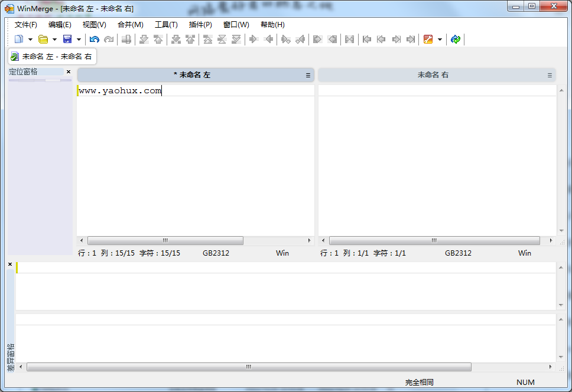Click the WinMerge app icon in title bar

[x=9, y=9]
